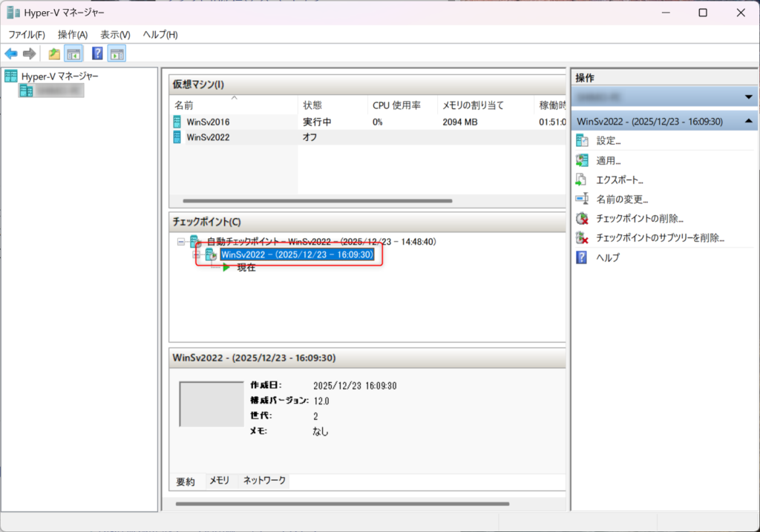Click 名前の変更... to rename checkpoint
Viewport: 760px width, 532px height.
(x=622, y=199)
